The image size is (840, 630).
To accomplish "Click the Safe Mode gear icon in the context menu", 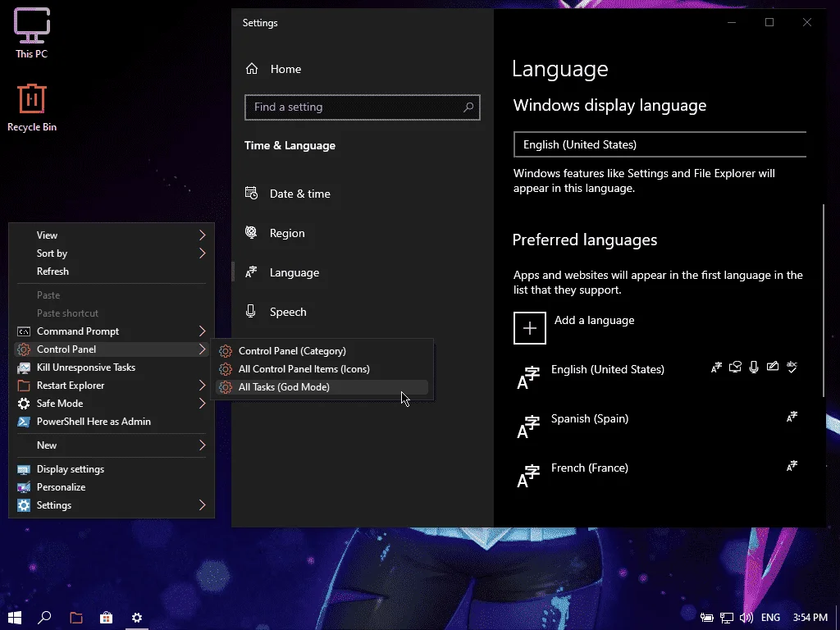I will point(24,404).
